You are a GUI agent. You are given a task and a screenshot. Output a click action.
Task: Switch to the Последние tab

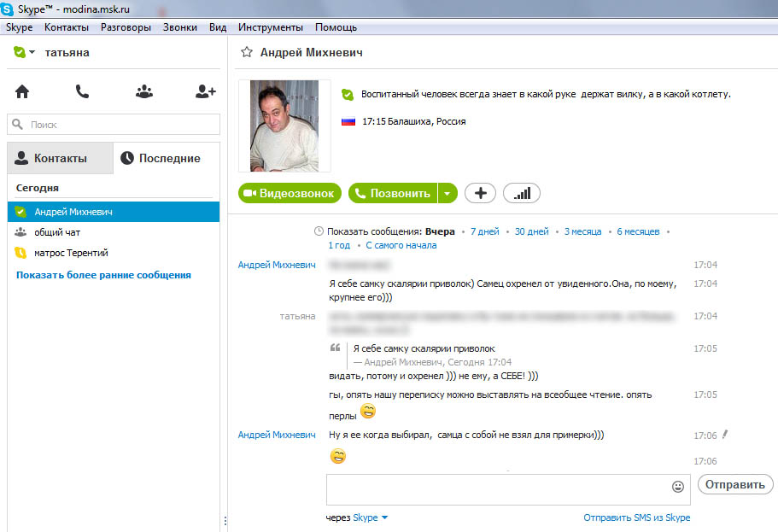click(167, 158)
